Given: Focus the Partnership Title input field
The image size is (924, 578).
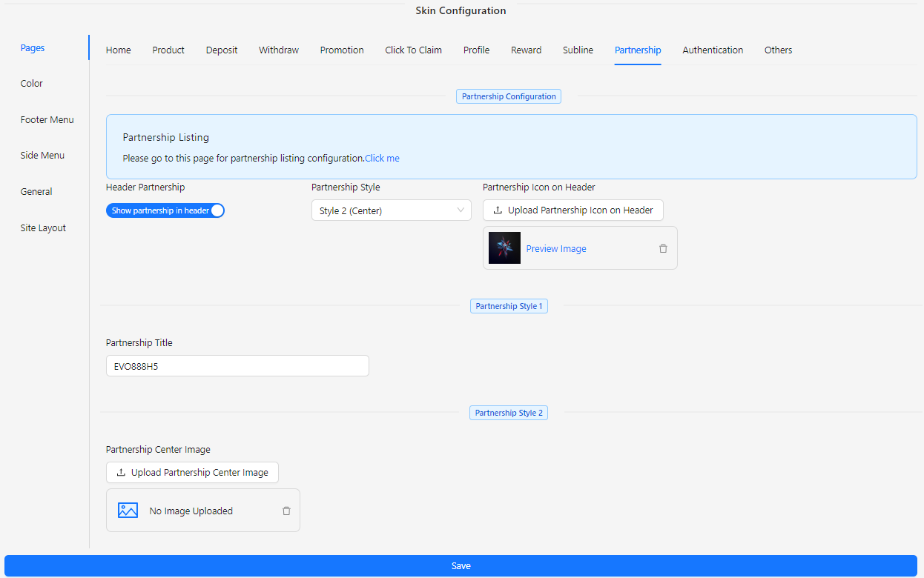Looking at the screenshot, I should point(237,366).
